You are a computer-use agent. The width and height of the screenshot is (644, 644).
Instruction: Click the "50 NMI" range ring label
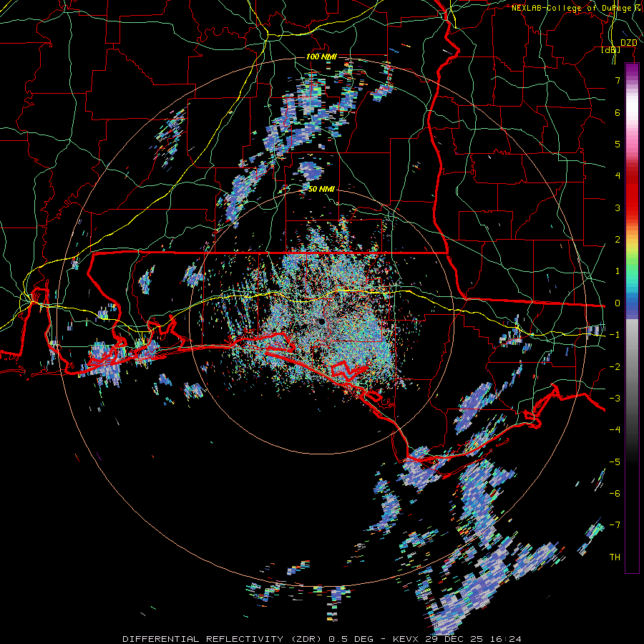point(321,190)
